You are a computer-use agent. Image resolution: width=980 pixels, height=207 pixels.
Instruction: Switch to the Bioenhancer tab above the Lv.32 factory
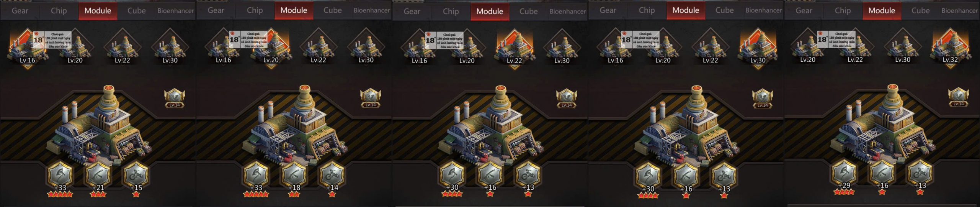[959, 11]
